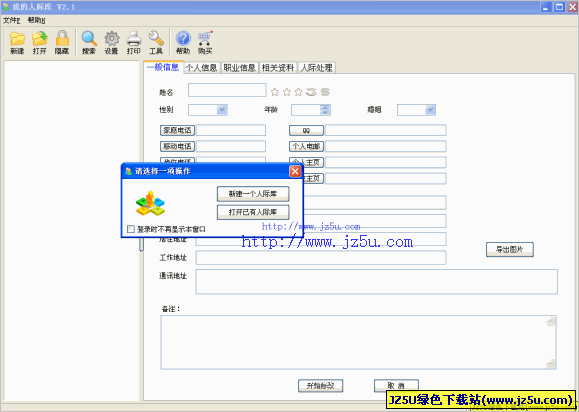Click 新建一个人际库 button
The image size is (579, 412).
click(x=253, y=194)
